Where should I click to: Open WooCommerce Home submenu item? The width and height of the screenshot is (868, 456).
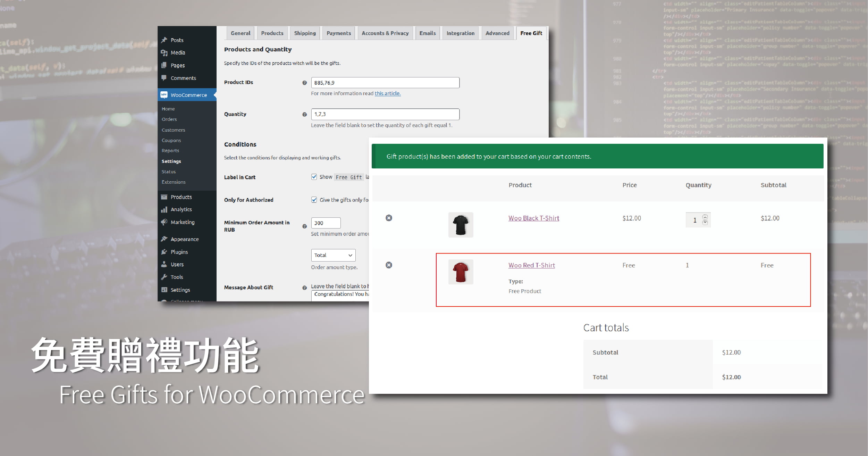point(168,109)
